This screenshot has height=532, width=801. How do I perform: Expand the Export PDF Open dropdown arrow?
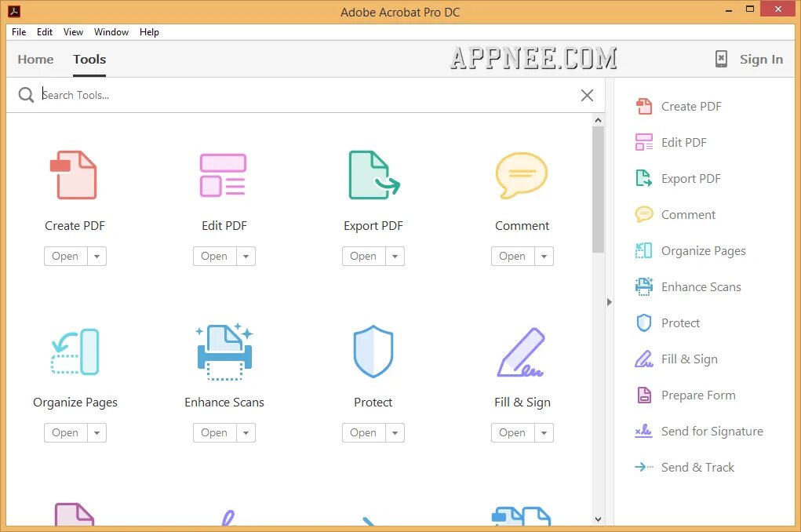(x=395, y=256)
